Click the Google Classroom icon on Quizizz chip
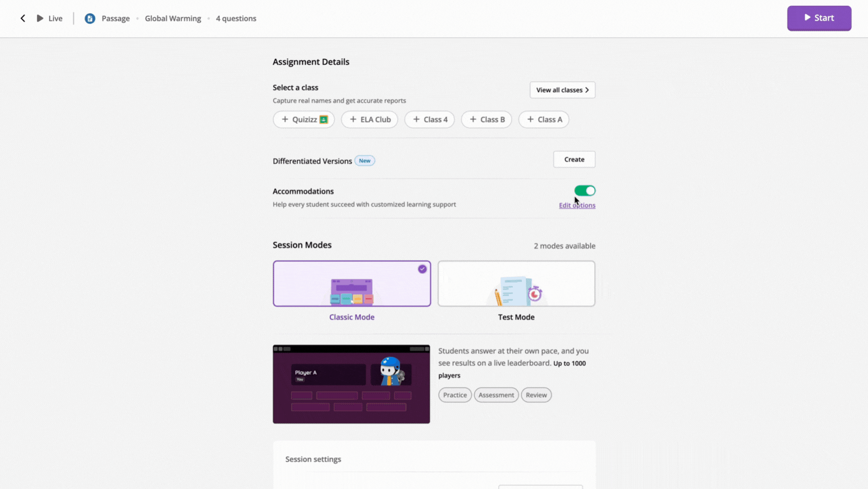This screenshot has width=868, height=489. pyautogui.click(x=323, y=120)
